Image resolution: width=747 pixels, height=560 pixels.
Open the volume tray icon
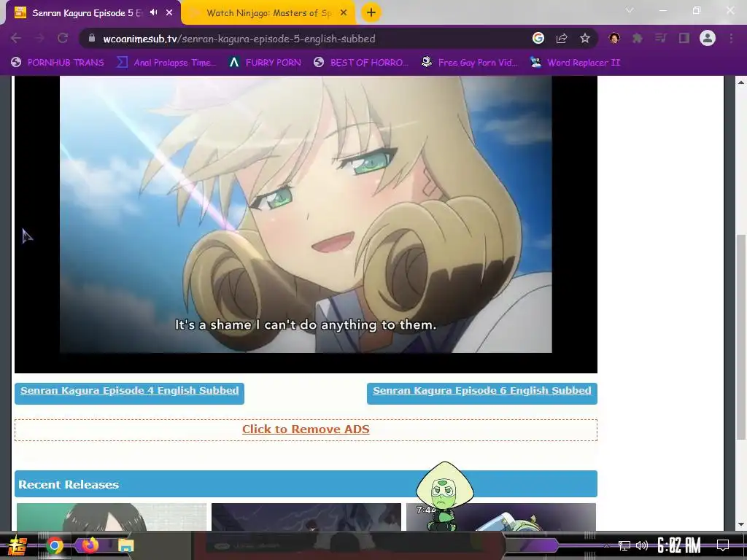(642, 545)
